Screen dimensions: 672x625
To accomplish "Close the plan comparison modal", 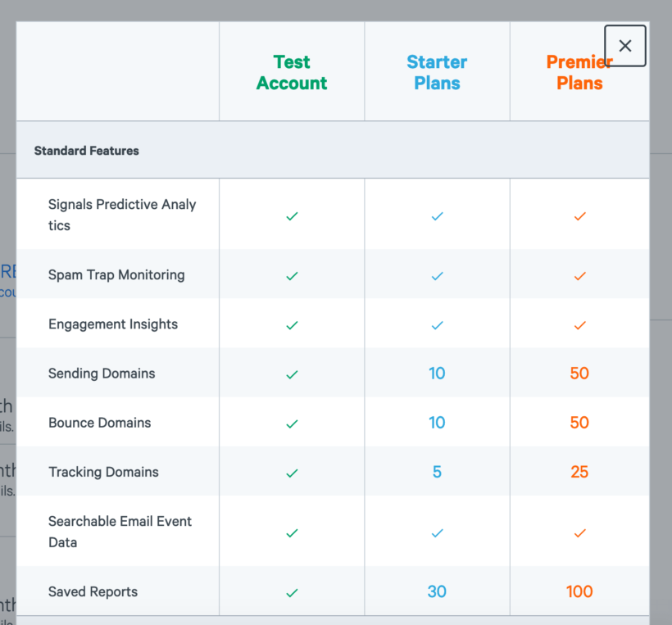I will [625, 46].
